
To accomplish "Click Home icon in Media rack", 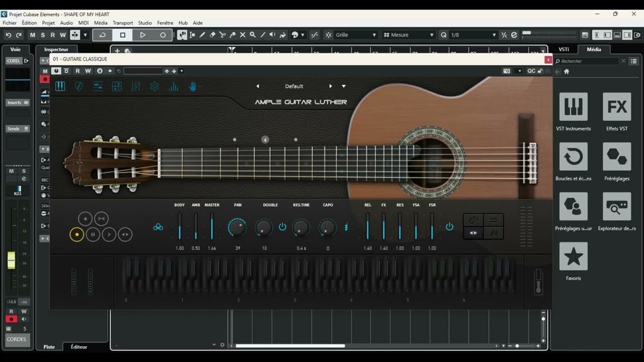I will coord(567,72).
